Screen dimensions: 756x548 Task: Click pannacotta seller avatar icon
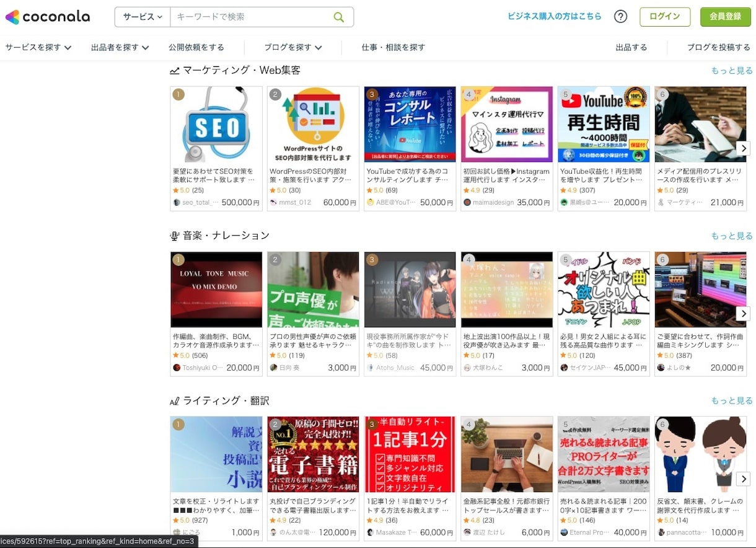point(661,533)
